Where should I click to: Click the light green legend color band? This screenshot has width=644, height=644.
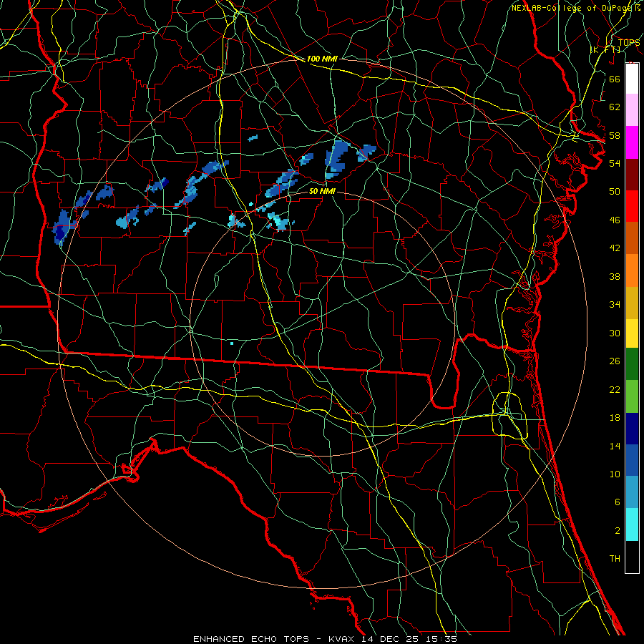(632, 396)
